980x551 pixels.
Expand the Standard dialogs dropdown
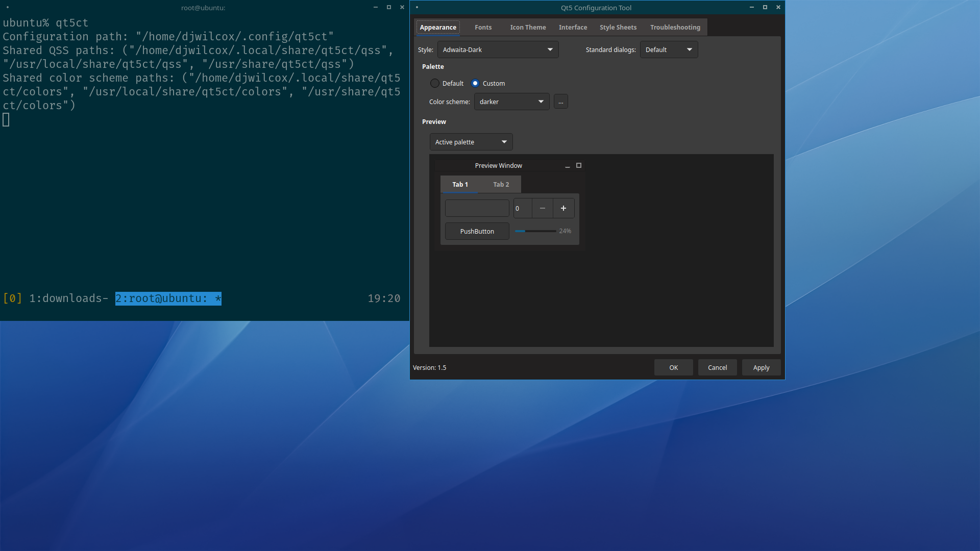pyautogui.click(x=669, y=49)
